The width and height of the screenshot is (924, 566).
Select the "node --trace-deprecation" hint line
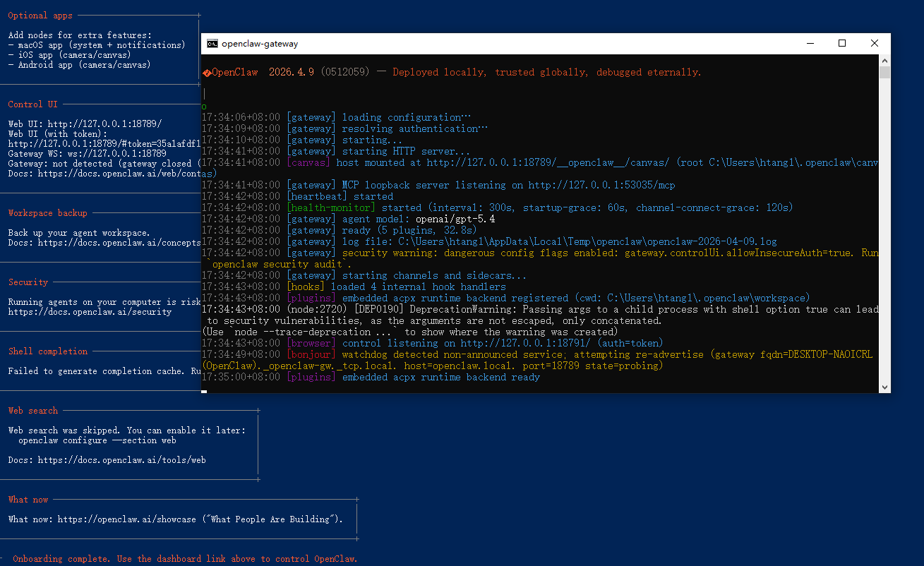click(x=409, y=332)
